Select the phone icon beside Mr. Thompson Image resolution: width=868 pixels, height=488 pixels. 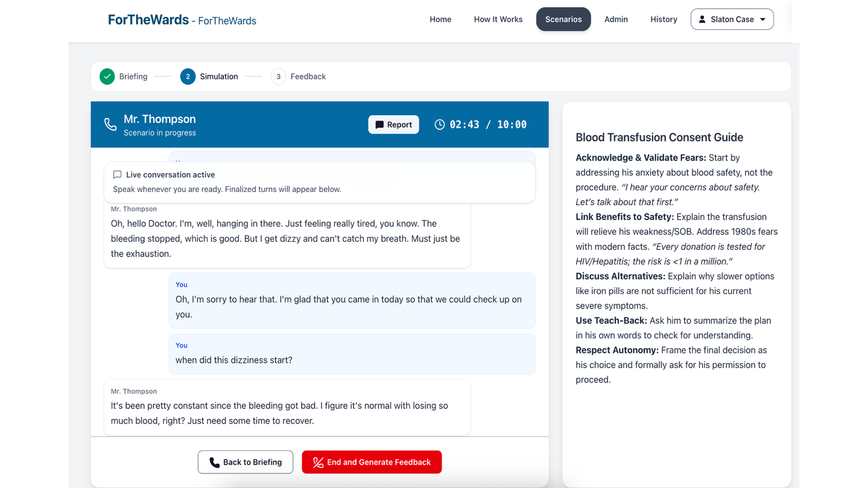[x=110, y=124]
